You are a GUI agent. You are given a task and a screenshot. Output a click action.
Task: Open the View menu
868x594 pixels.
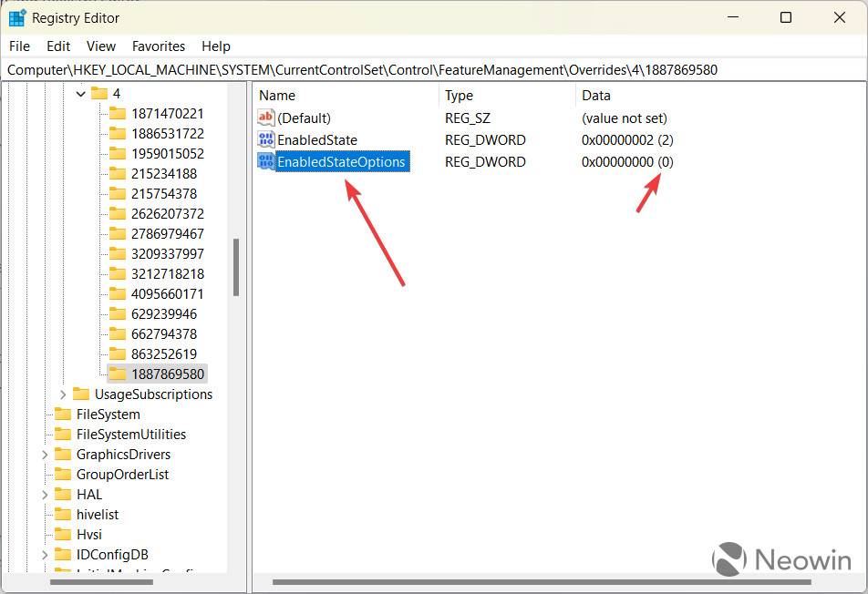[100, 46]
